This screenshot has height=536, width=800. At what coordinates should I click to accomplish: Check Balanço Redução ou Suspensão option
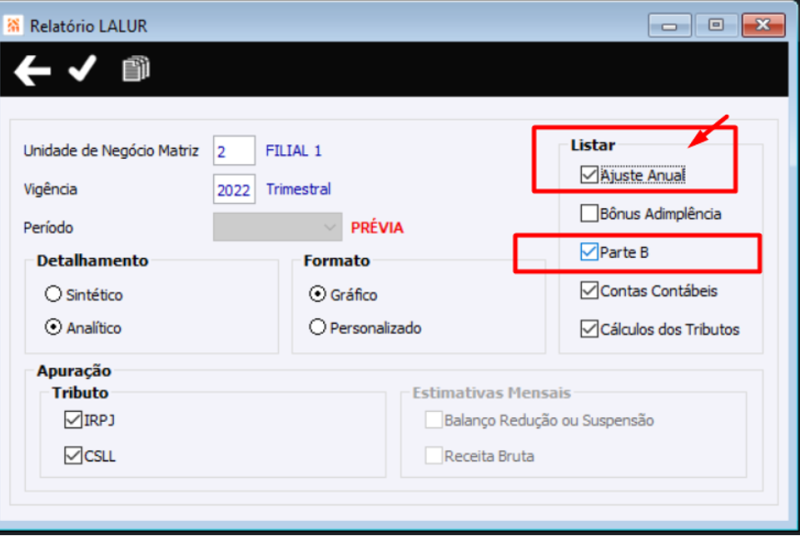434,420
